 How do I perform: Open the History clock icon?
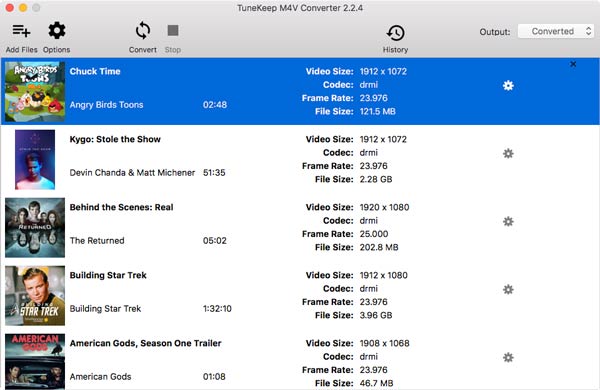pos(395,33)
